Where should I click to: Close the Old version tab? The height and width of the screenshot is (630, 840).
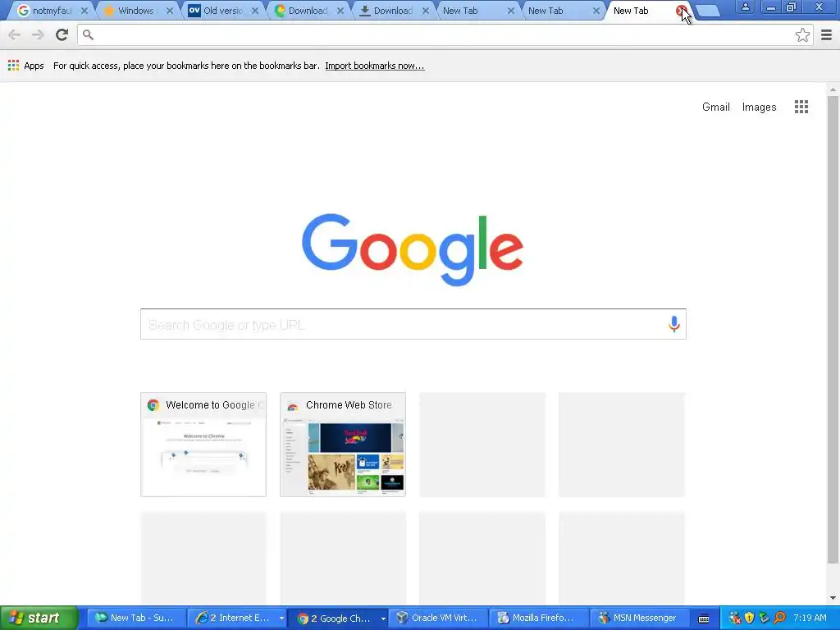click(255, 11)
